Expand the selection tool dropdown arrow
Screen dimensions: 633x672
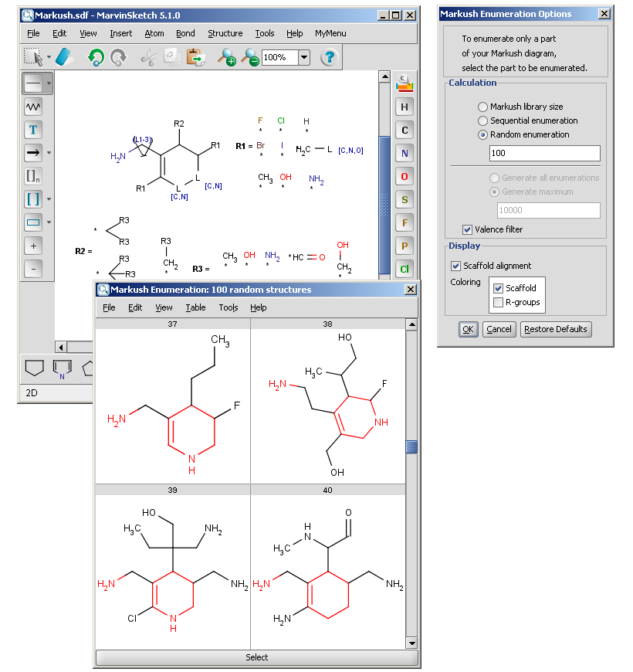[49, 57]
